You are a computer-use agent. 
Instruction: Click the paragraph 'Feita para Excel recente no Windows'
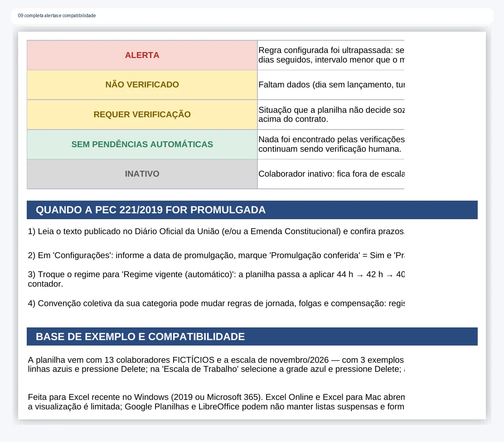(216, 402)
